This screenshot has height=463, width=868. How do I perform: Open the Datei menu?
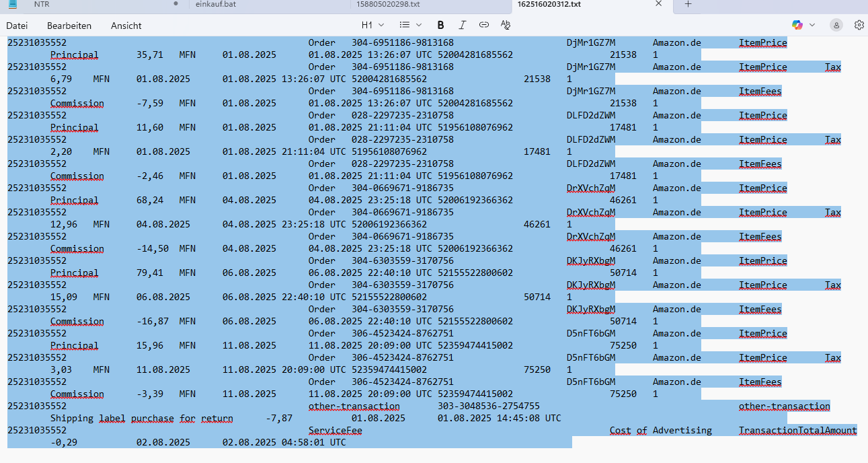pos(17,26)
